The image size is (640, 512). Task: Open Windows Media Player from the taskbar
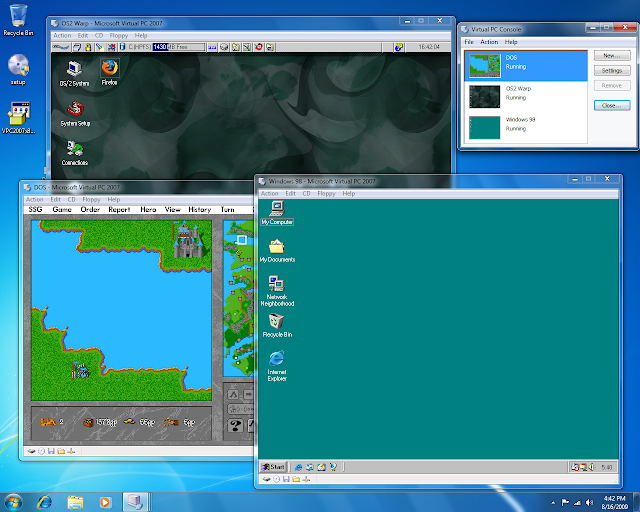pos(105,502)
